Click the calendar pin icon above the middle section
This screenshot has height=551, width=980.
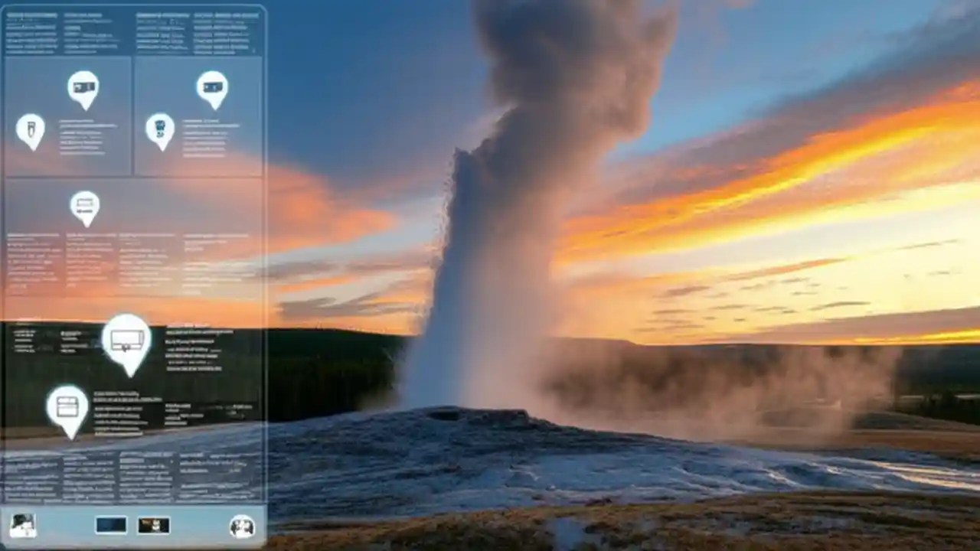pos(86,207)
